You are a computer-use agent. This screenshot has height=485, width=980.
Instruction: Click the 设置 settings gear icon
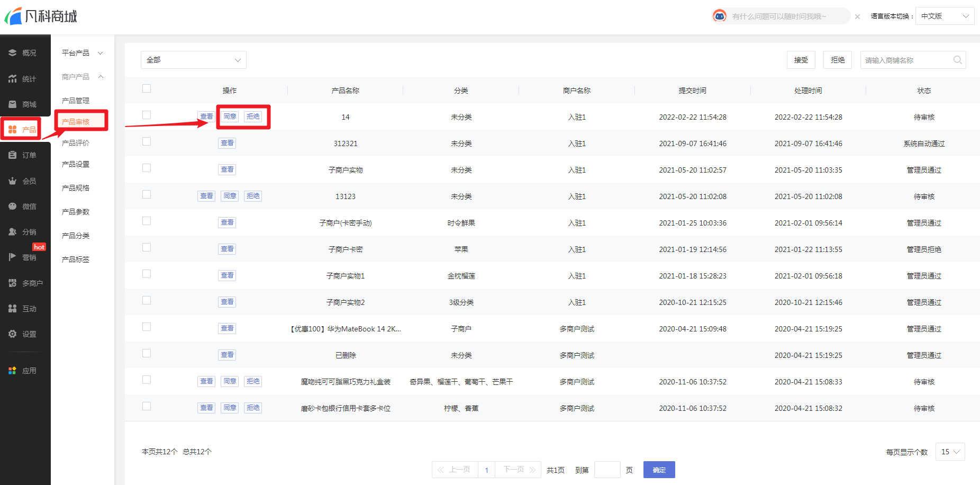13,334
